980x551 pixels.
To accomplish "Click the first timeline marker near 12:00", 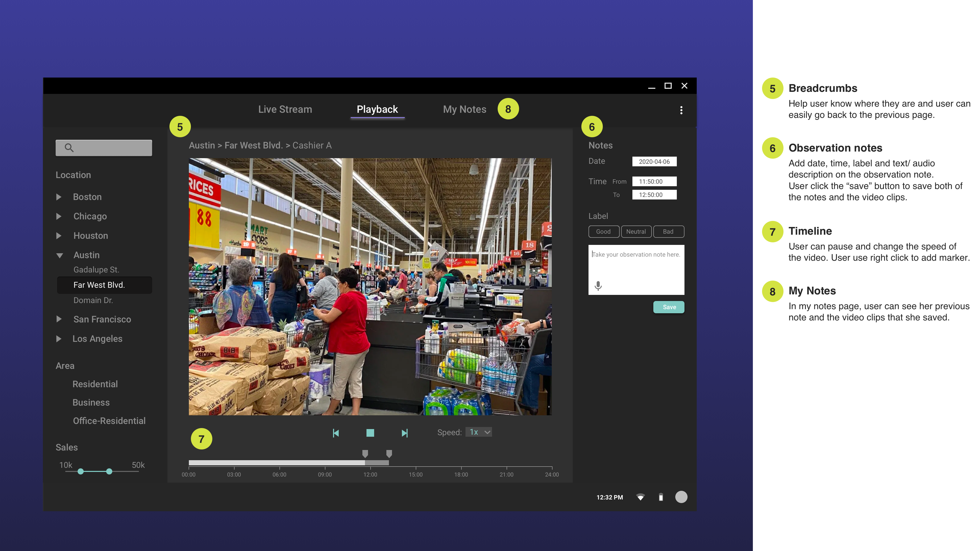I will pos(365,453).
